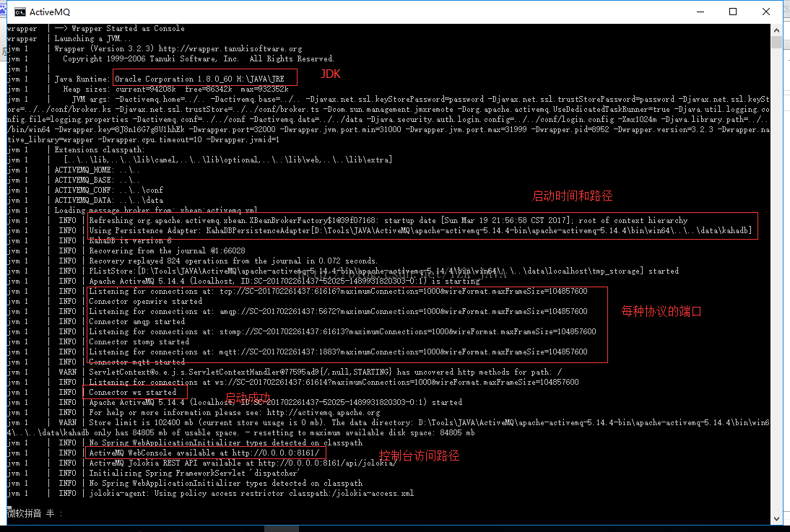Click the ActiveMQ window title text
Viewport: 790px width, 532px height.
pos(50,12)
